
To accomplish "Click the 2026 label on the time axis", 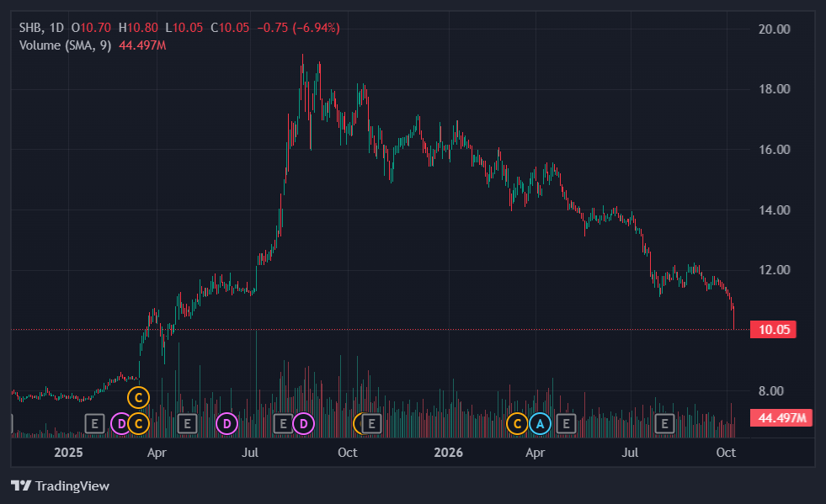I will pos(448,453).
